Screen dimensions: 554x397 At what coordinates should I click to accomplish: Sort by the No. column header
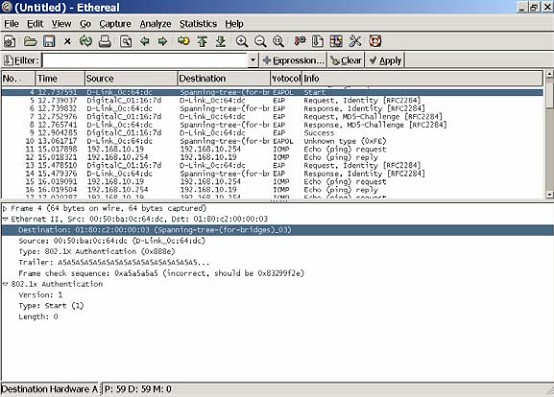pyautogui.click(x=18, y=78)
